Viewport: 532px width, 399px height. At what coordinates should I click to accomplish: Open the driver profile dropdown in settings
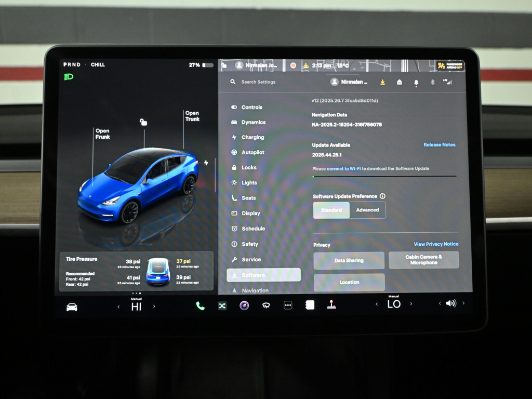[x=349, y=82]
